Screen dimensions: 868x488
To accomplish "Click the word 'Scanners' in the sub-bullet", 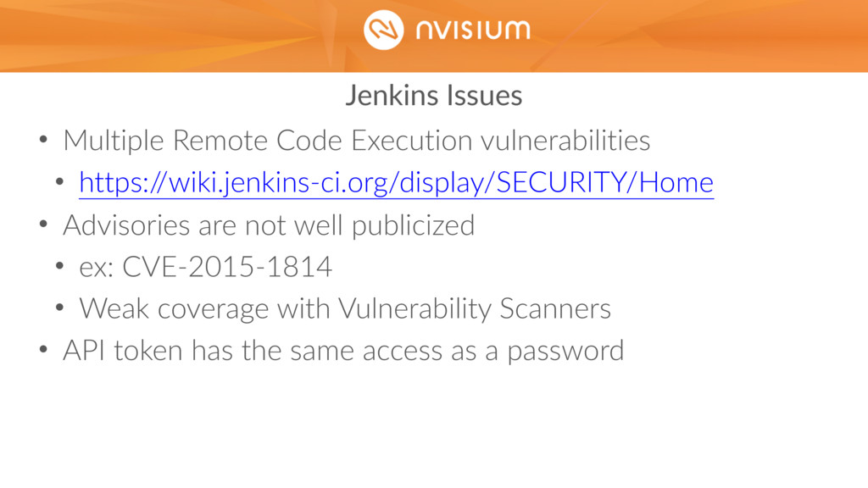I will coord(555,308).
